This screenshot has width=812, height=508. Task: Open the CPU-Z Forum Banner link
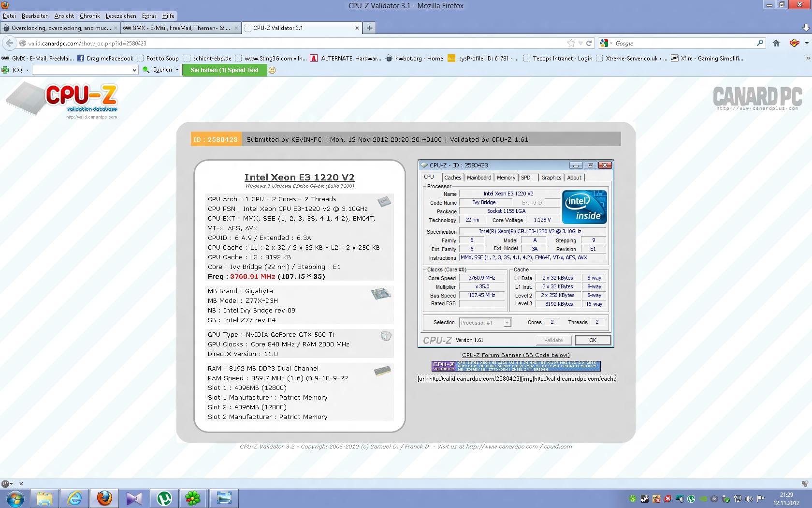tap(516, 355)
